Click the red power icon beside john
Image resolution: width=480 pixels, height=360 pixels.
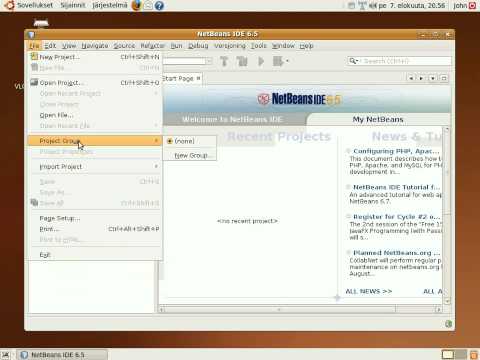pyautogui.click(x=473, y=5)
